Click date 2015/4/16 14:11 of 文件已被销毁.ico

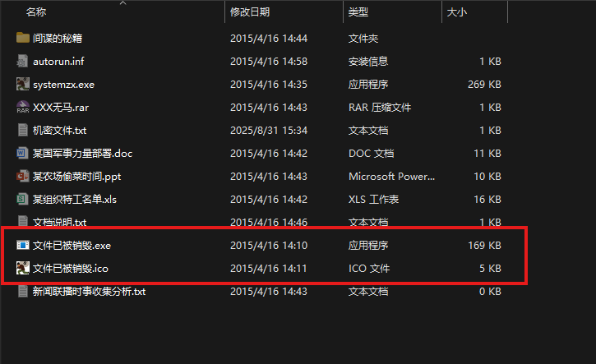(x=269, y=268)
